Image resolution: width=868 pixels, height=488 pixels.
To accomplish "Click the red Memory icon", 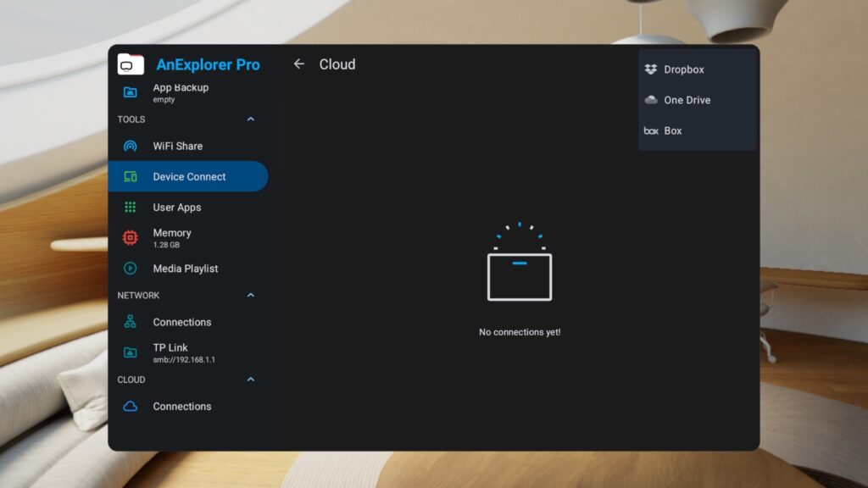I will point(130,237).
